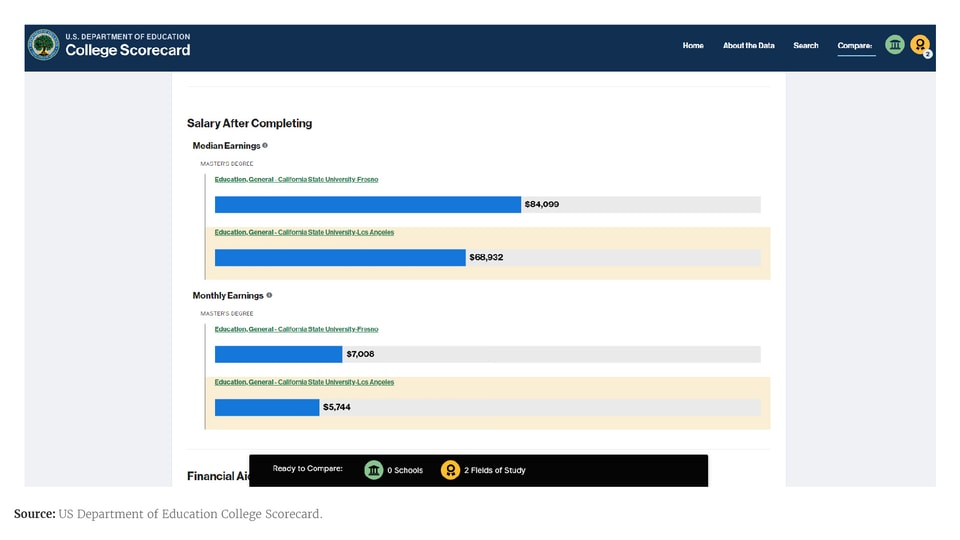
Task: Click the $84,099 median earnings bar
Action: tap(367, 205)
